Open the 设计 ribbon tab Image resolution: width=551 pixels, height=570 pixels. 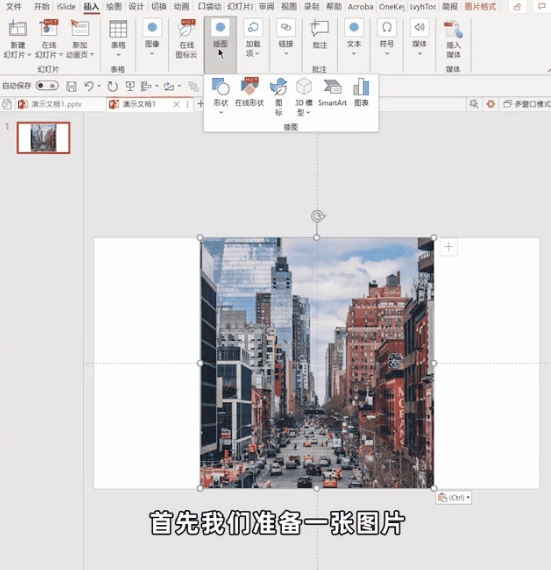point(136,7)
